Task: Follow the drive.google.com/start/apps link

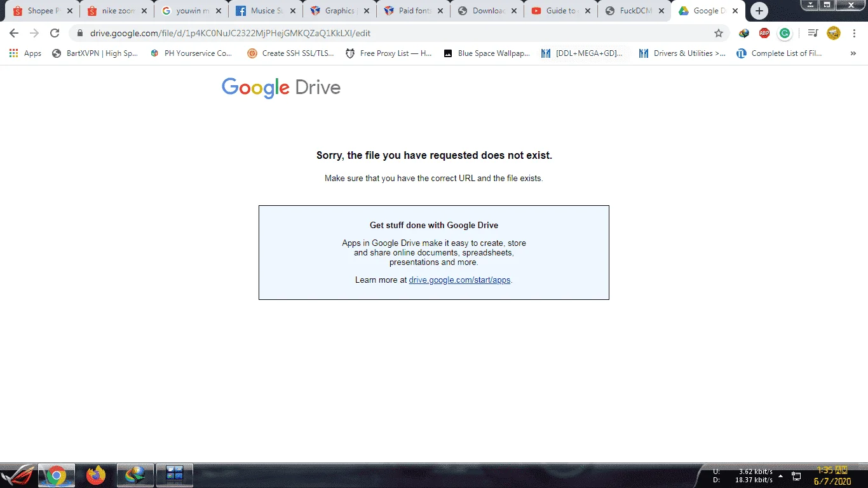Action: pos(459,280)
